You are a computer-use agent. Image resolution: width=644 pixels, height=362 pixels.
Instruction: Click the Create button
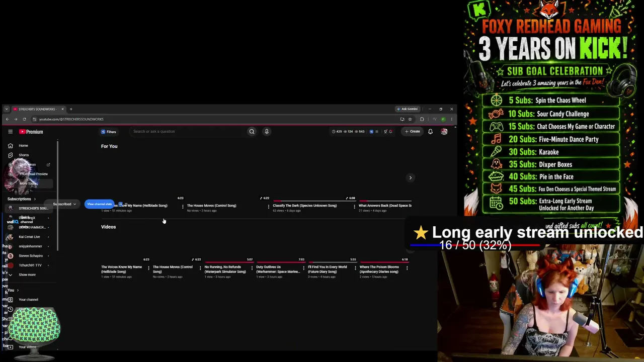[x=412, y=132]
